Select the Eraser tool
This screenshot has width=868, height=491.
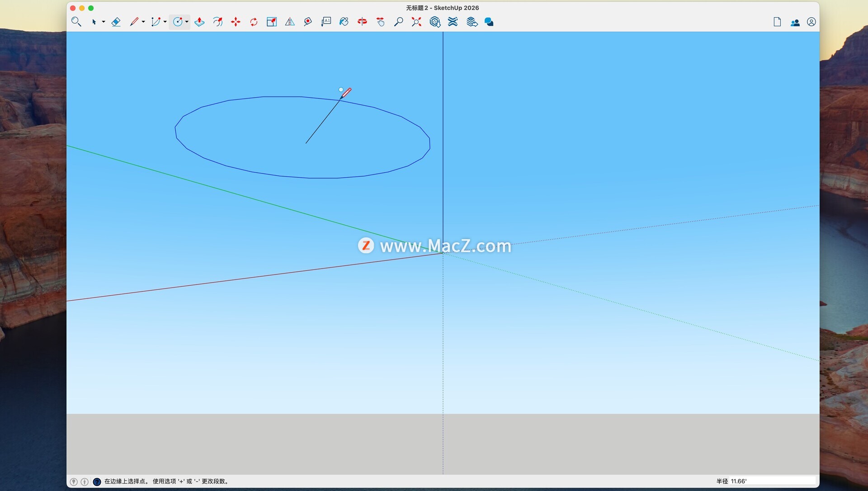pyautogui.click(x=116, y=22)
